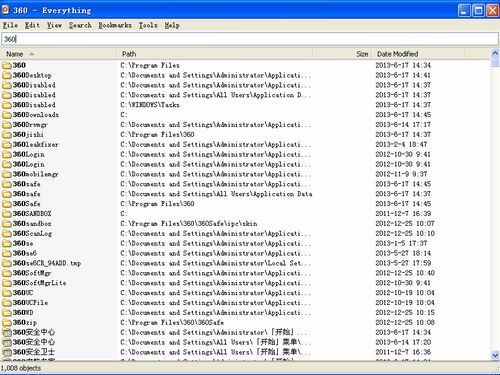
Task: Click the scrollbar down arrow
Action: tap(495, 355)
